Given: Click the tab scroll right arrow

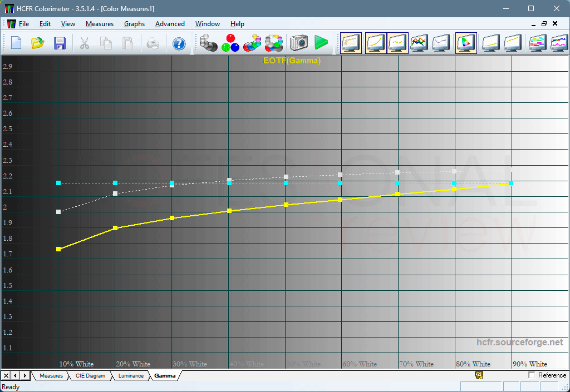Looking at the screenshot, I should click(x=24, y=376).
